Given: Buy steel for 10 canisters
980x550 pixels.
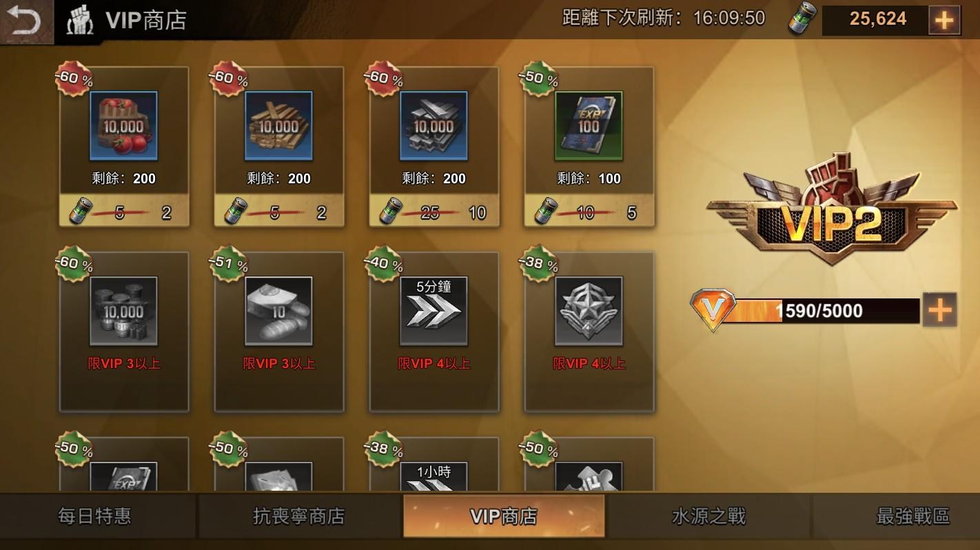Looking at the screenshot, I should click(433, 212).
